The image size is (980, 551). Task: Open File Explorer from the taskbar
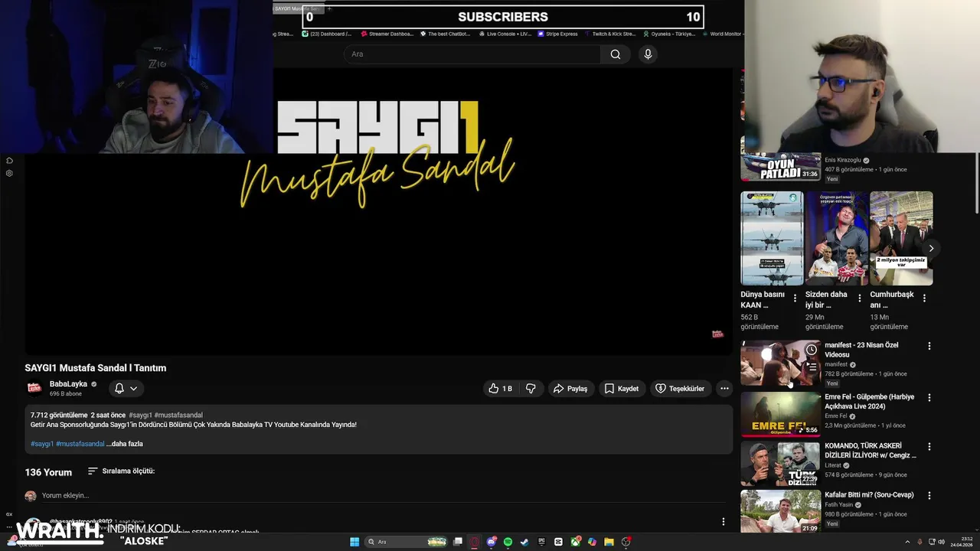click(x=609, y=542)
